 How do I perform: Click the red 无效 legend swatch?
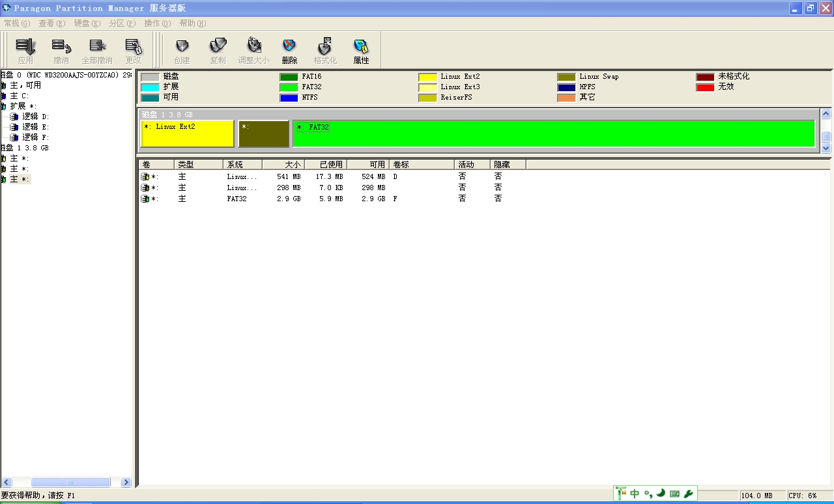click(705, 87)
